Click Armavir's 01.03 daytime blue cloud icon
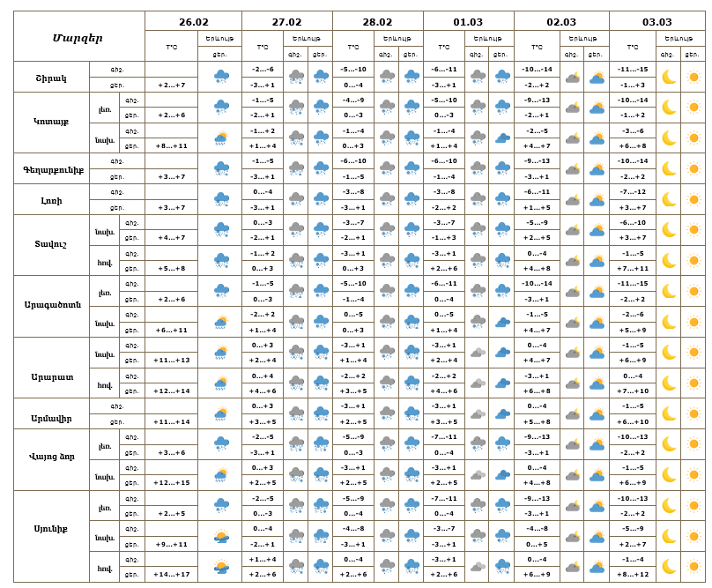Viewport: 712px width, 588px height. tap(502, 413)
